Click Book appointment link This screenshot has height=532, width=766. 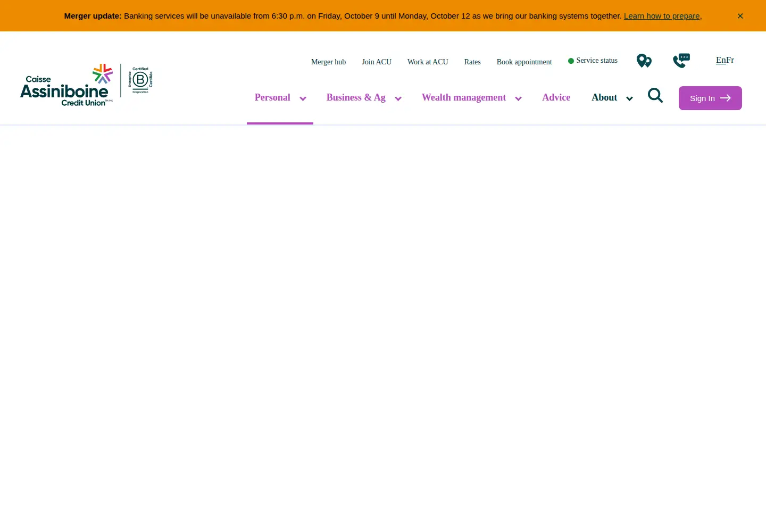pos(524,62)
